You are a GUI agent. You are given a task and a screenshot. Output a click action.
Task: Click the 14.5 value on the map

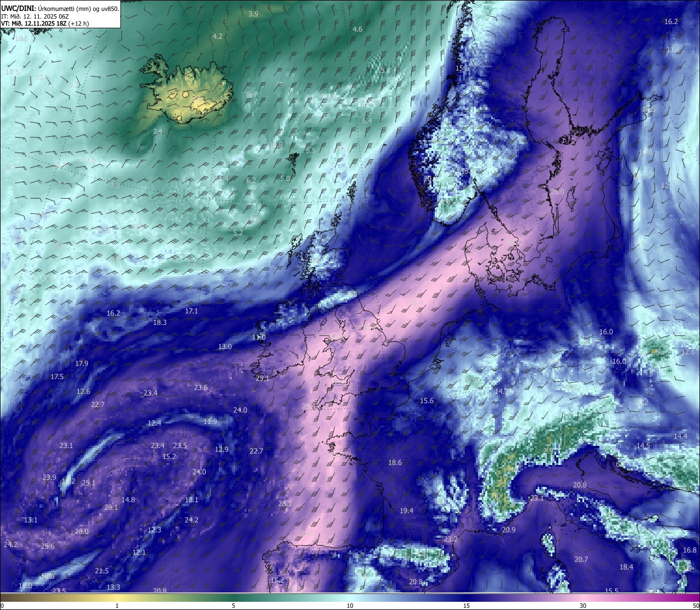(643, 446)
